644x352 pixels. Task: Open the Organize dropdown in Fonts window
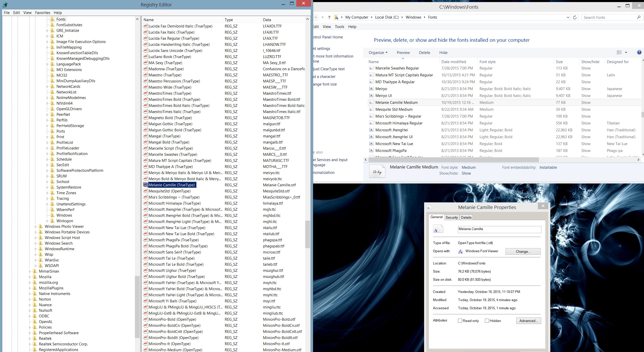tap(378, 52)
